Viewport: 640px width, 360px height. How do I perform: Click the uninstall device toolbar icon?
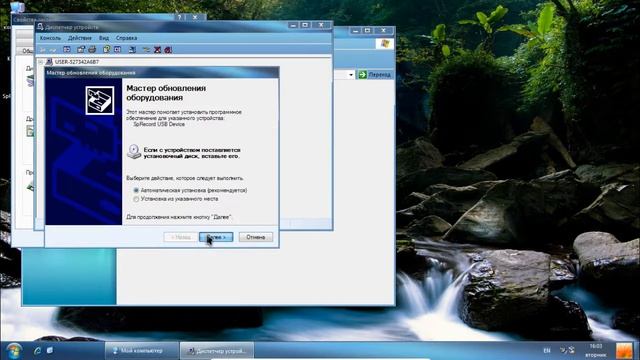[x=168, y=50]
